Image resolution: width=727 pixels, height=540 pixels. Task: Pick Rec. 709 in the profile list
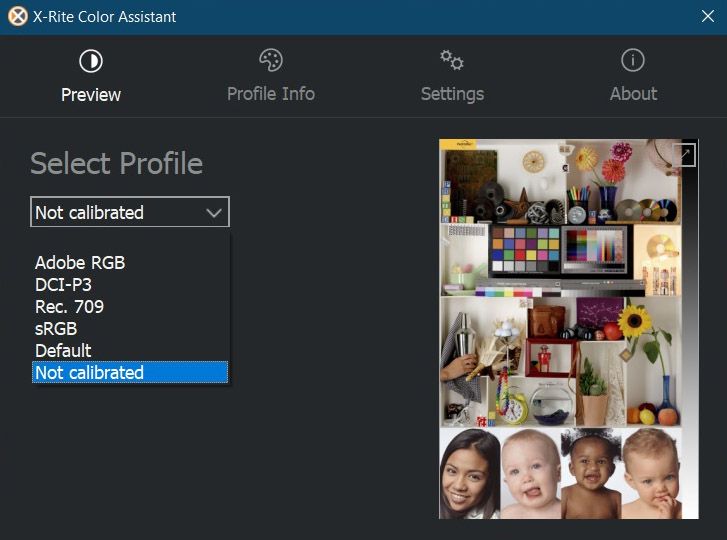(69, 307)
